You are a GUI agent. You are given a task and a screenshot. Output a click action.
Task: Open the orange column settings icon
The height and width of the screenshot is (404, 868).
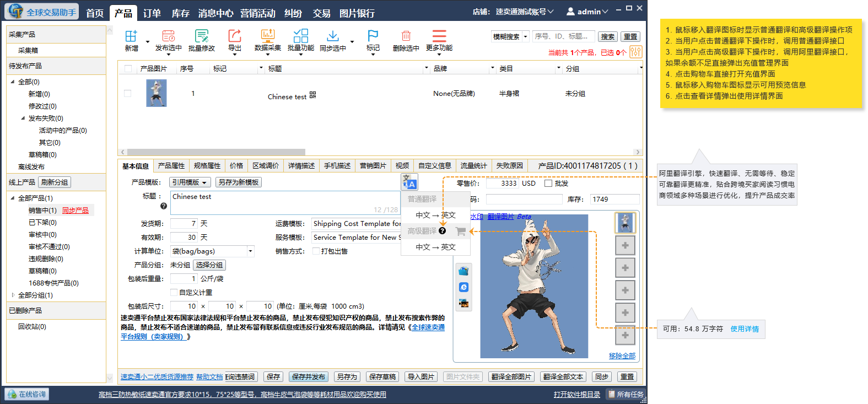[635, 52]
